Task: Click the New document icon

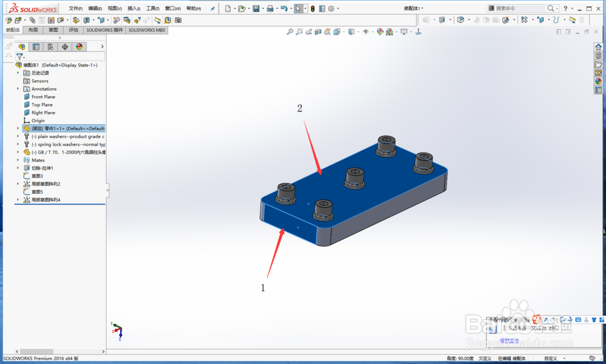Action: 228,8
